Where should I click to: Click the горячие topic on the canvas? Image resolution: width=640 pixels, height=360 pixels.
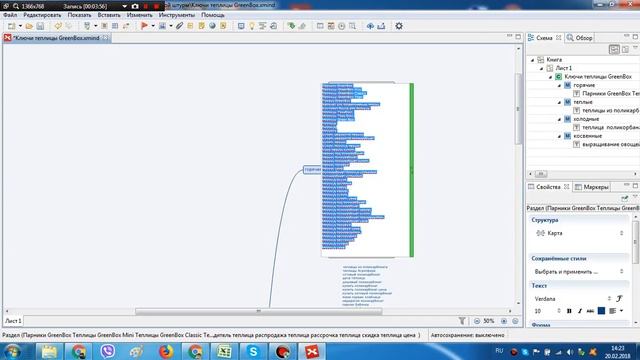(312, 169)
